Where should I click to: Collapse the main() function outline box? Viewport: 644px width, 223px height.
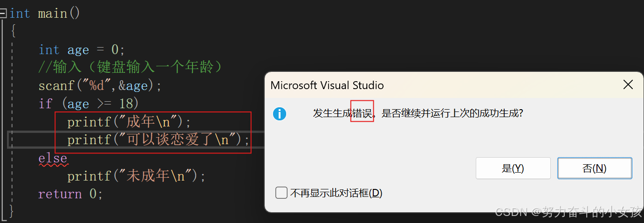point(3,14)
